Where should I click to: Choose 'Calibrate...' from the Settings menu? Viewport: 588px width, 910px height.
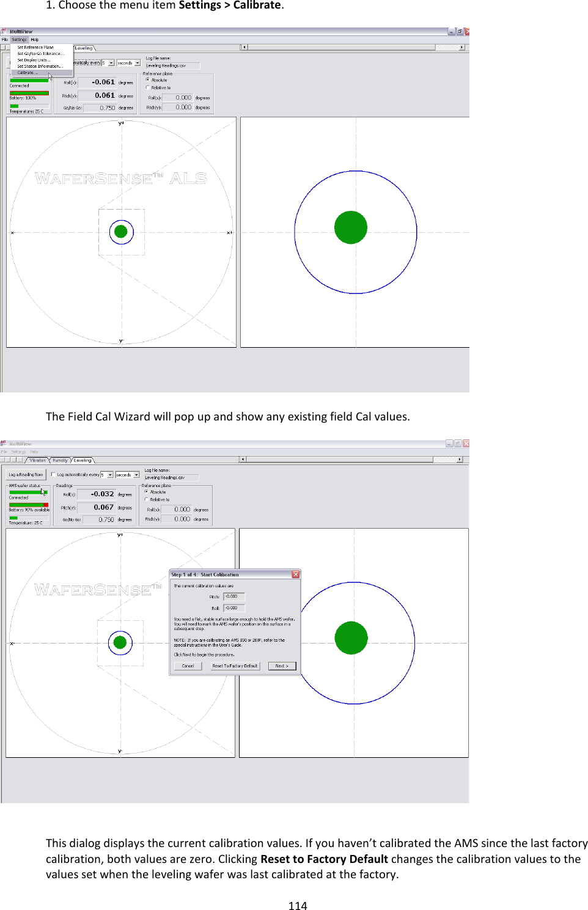28,73
